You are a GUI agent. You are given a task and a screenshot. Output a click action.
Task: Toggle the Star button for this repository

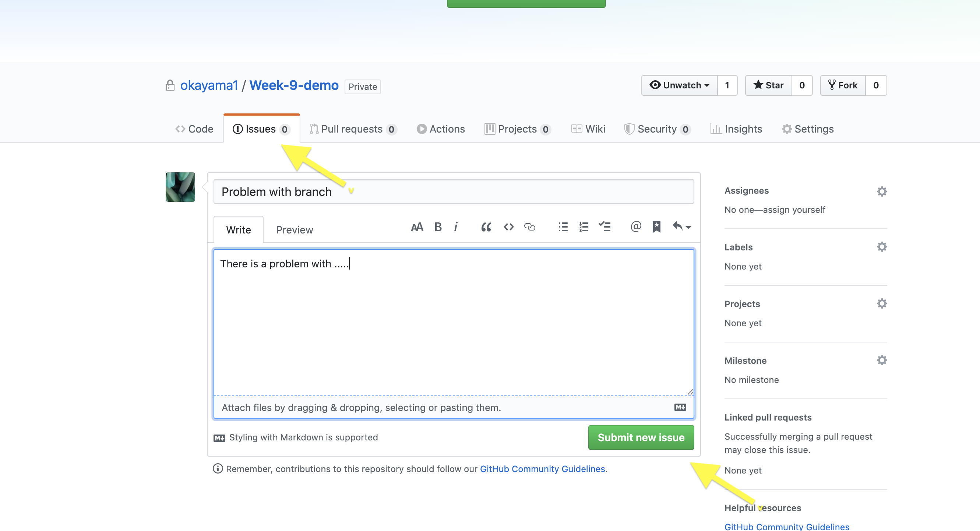(768, 85)
